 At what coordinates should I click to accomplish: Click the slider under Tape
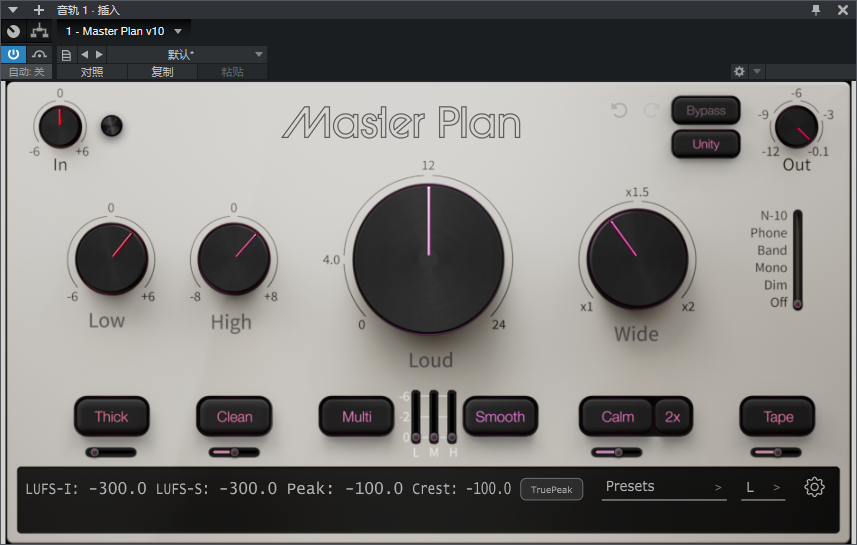pyautogui.click(x=776, y=453)
